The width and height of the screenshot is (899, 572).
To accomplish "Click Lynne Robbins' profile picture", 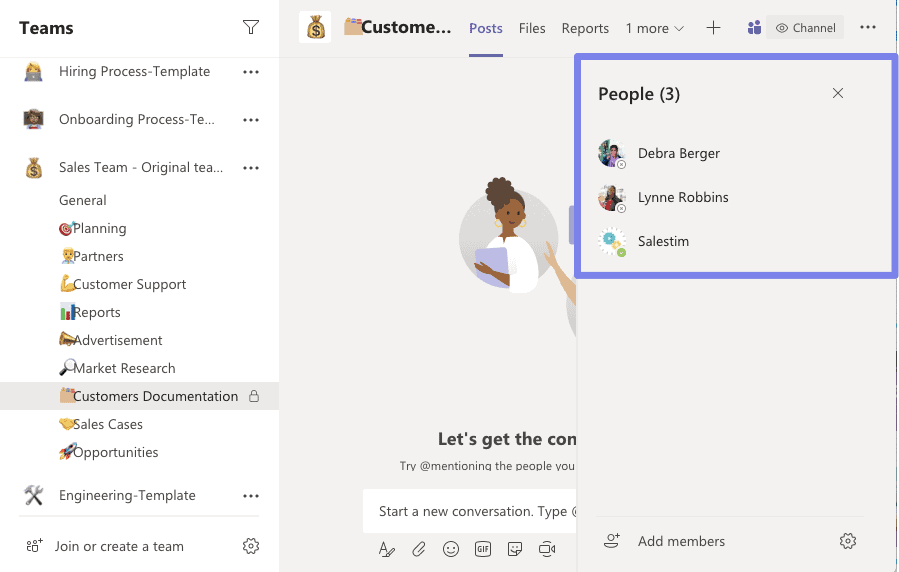I will 611,198.
